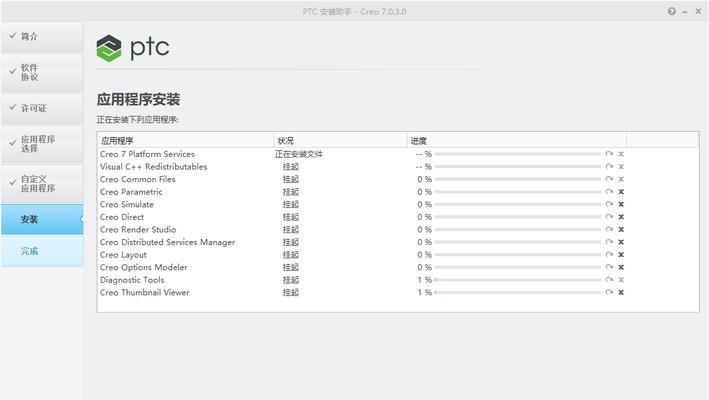Select the Creo Render Studio row name
This screenshot has height=400, width=709.
pyautogui.click(x=138, y=230)
